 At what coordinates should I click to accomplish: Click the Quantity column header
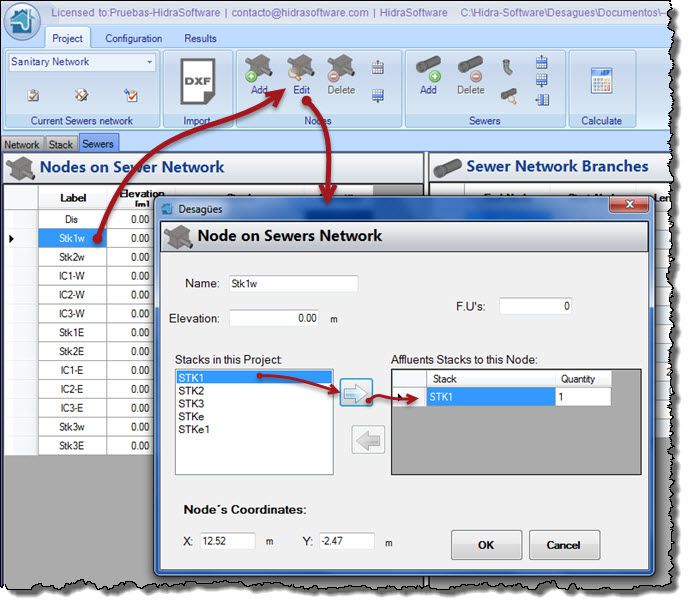(x=583, y=379)
